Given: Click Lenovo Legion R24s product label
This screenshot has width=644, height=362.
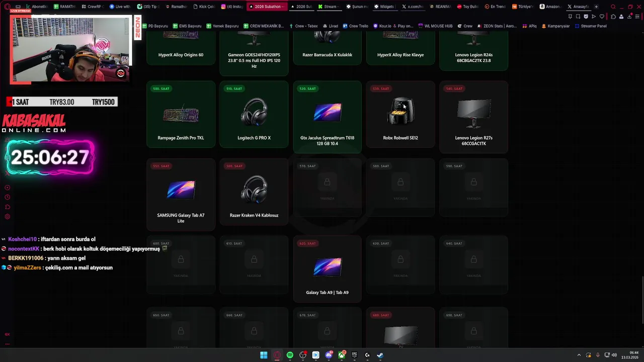Looking at the screenshot, I should coord(473,57).
